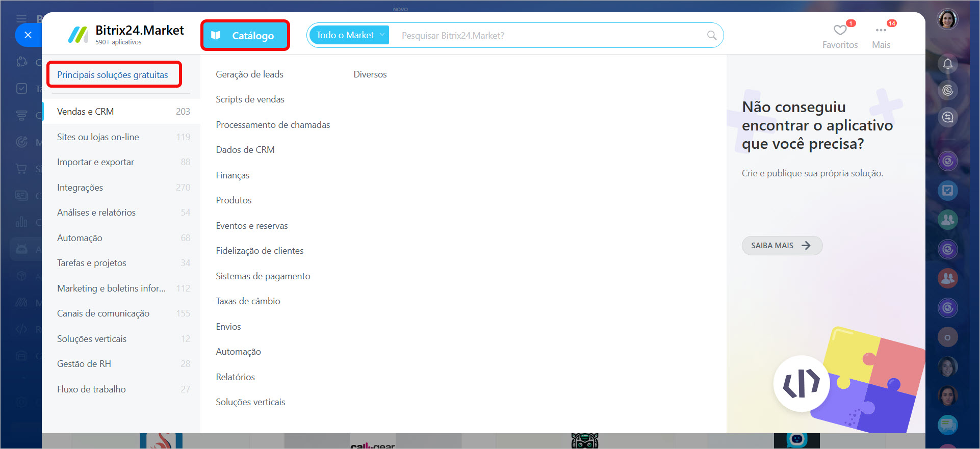
Task: Open Envios subcategory
Action: tap(228, 327)
